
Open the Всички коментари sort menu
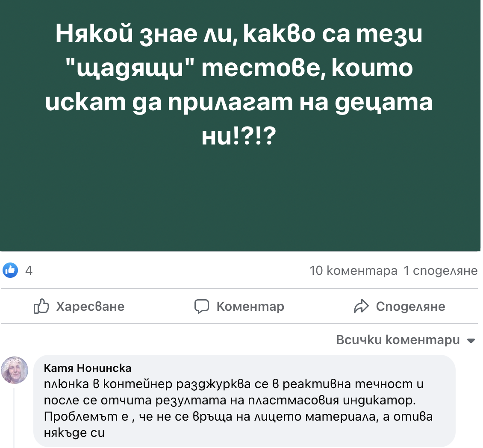point(398,340)
